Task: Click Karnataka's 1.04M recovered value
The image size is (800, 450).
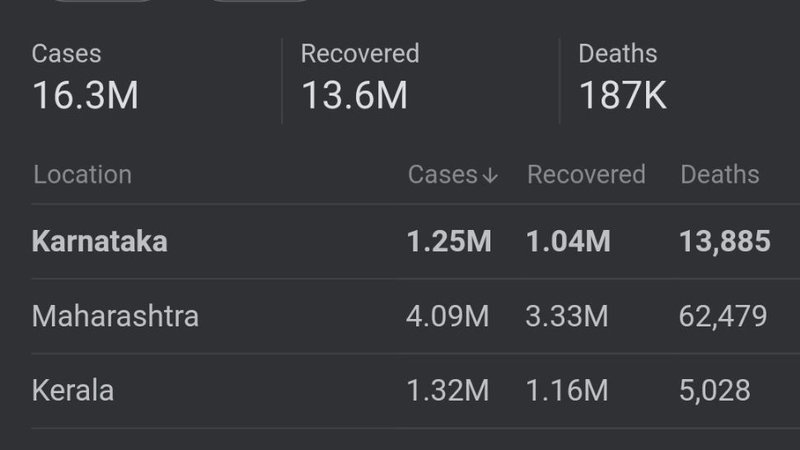Action: tap(568, 241)
